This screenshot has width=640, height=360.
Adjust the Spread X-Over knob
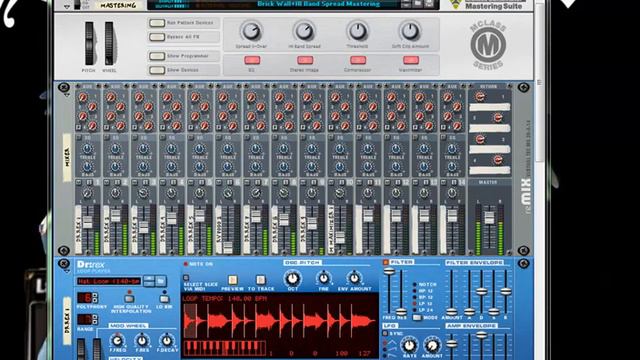[251, 31]
